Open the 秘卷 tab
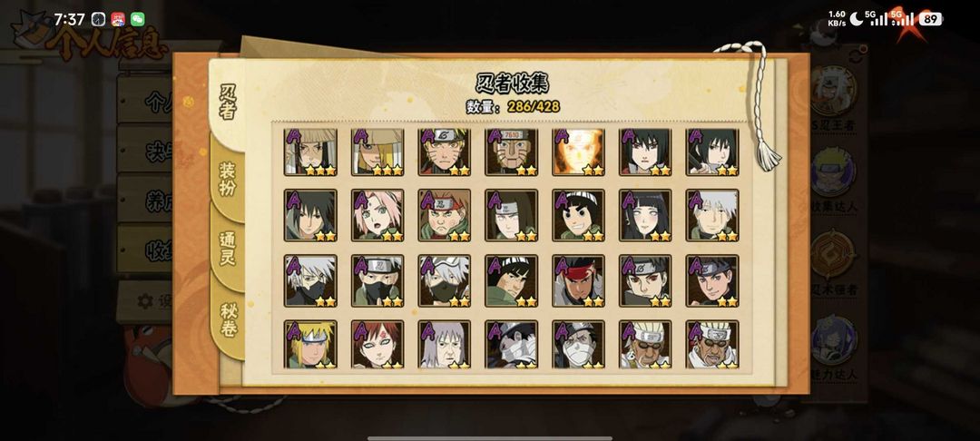 227,319
